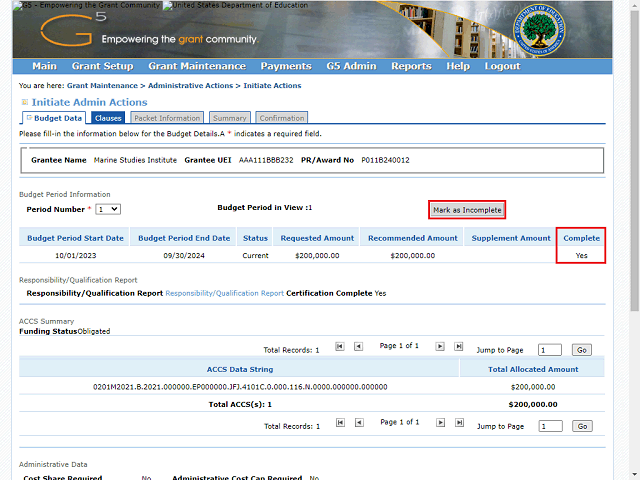Viewport: 640px width, 480px height.
Task: Open the Responsibility/Qualification Report link
Action: coord(224,293)
